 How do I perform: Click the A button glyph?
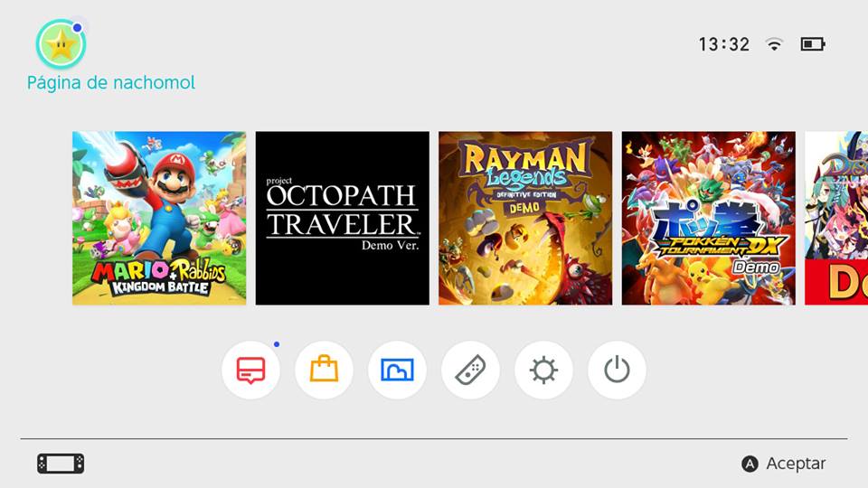pyautogui.click(x=750, y=464)
